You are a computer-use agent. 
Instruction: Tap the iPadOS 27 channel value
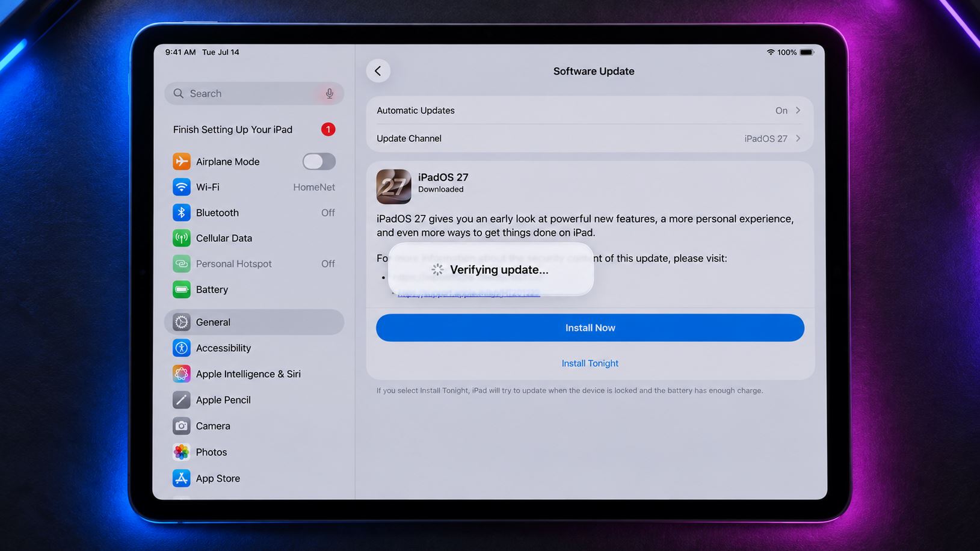coord(766,138)
